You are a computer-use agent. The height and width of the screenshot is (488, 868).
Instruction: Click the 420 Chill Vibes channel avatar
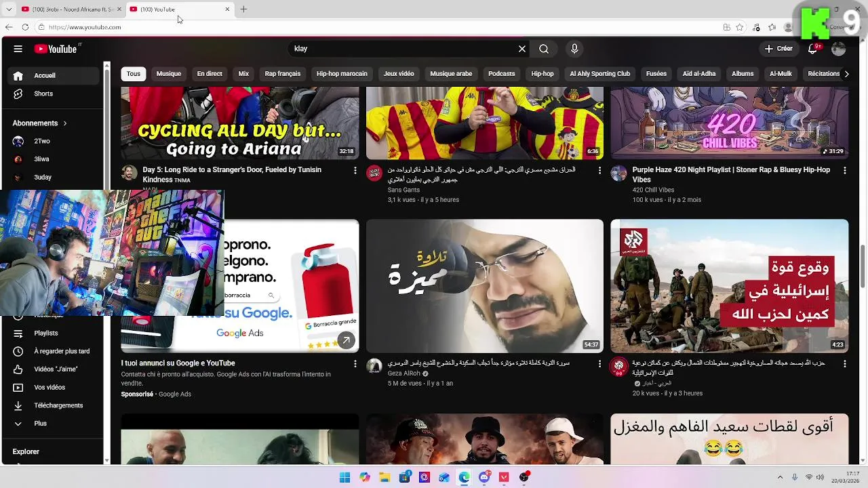(619, 173)
